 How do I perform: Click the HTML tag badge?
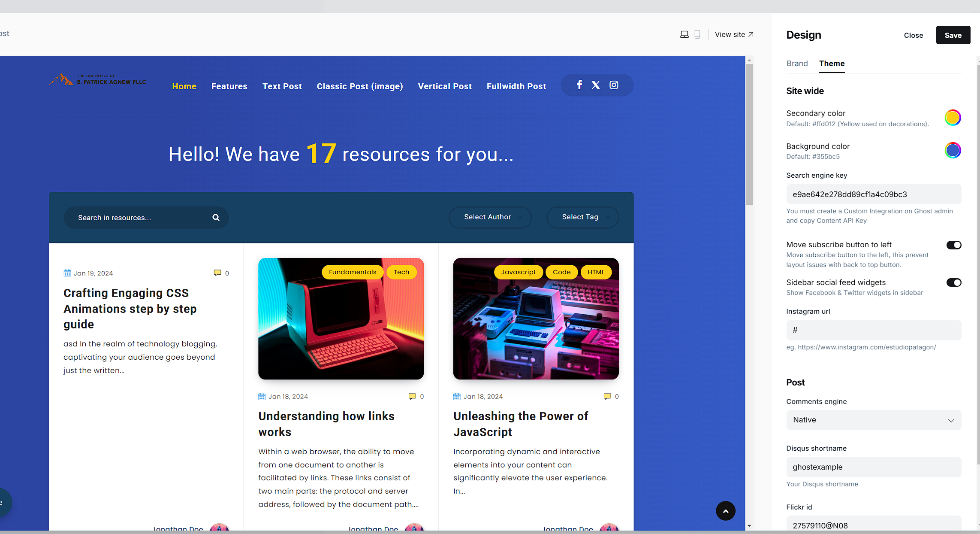(x=596, y=272)
